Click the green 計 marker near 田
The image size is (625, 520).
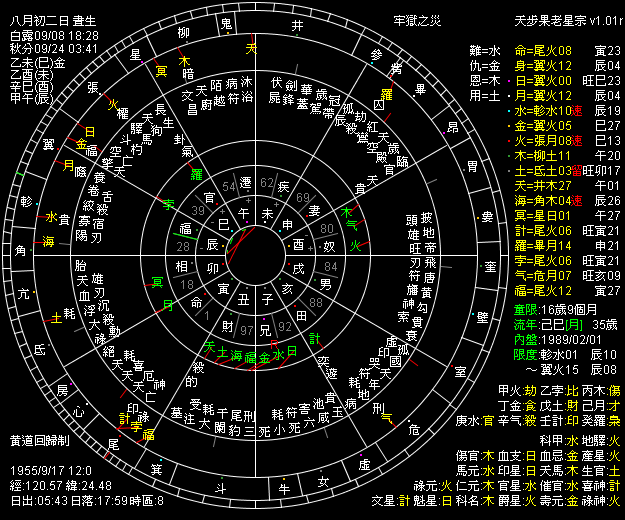click(x=314, y=339)
